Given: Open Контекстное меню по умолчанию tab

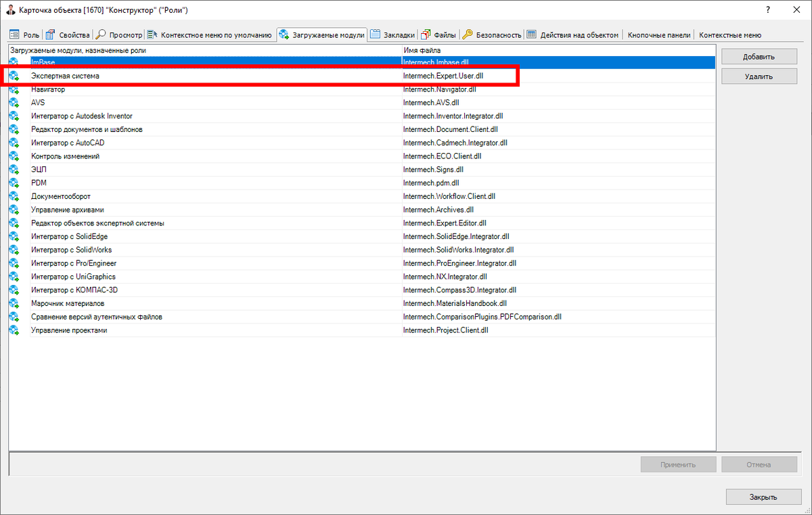Looking at the screenshot, I should [210, 35].
